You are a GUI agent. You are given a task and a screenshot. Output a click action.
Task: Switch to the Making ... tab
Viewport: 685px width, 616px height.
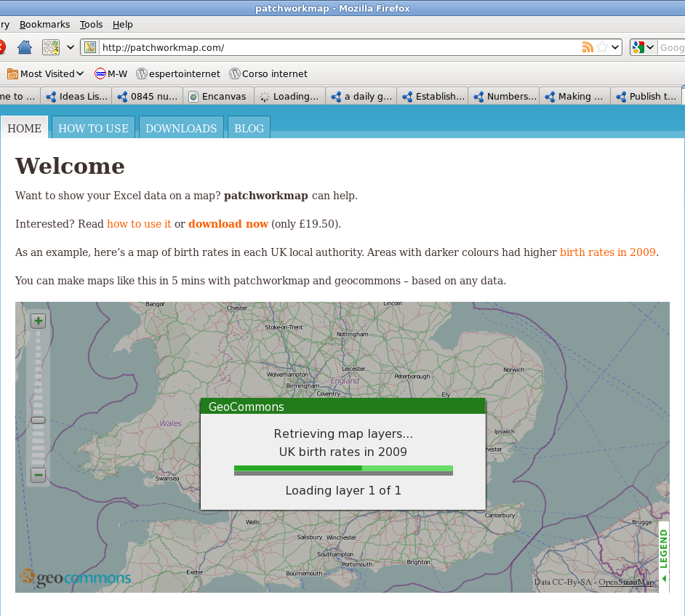[x=575, y=97]
